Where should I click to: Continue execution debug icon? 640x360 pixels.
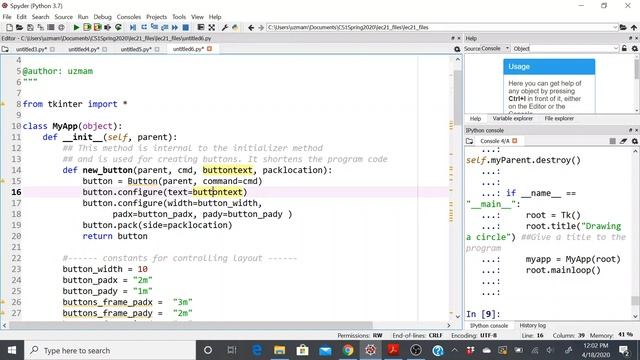coord(175,27)
